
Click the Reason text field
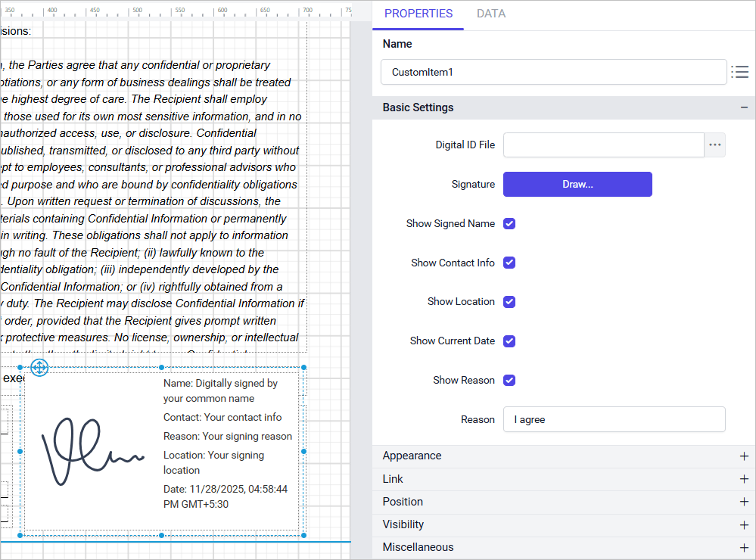pyautogui.click(x=614, y=419)
